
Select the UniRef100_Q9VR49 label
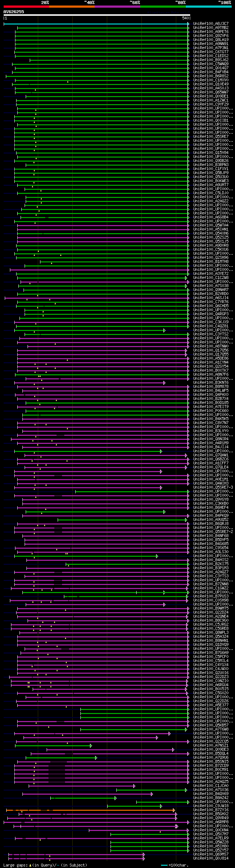click(211, 818)
